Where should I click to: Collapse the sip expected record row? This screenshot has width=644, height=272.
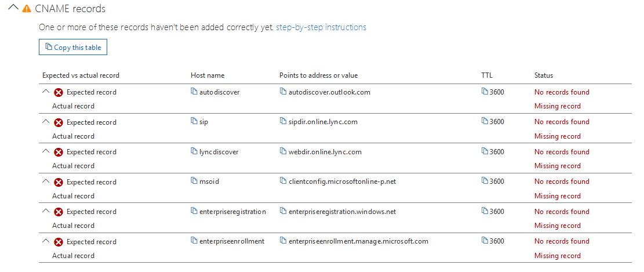tap(46, 122)
